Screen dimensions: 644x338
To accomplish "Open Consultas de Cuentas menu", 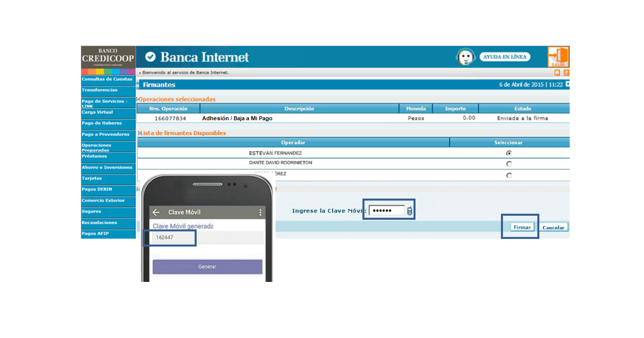I will click(108, 79).
